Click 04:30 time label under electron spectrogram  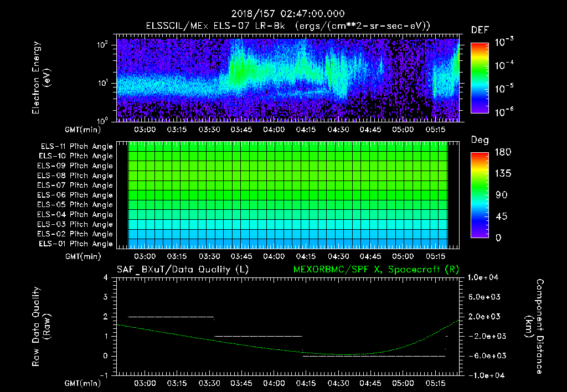click(338, 130)
